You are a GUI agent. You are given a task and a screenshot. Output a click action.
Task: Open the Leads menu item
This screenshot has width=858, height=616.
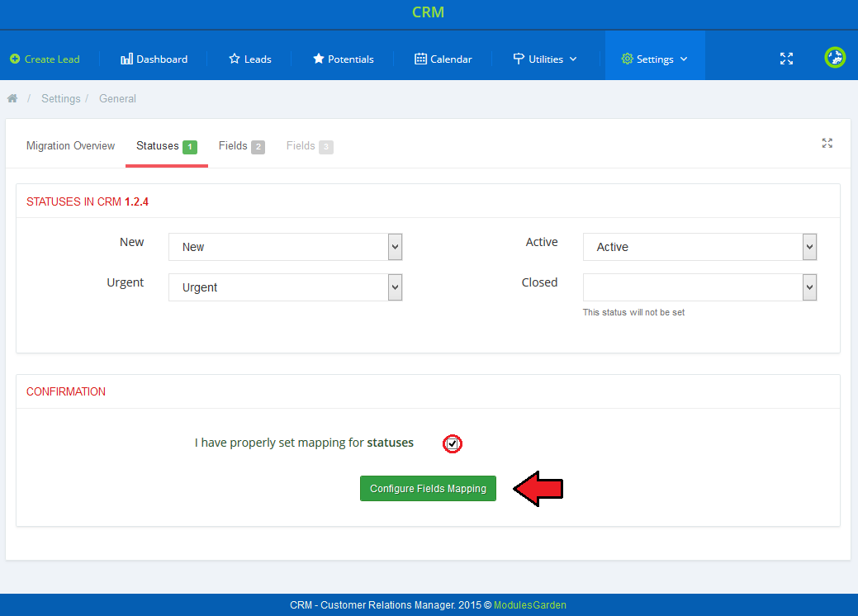click(x=250, y=59)
